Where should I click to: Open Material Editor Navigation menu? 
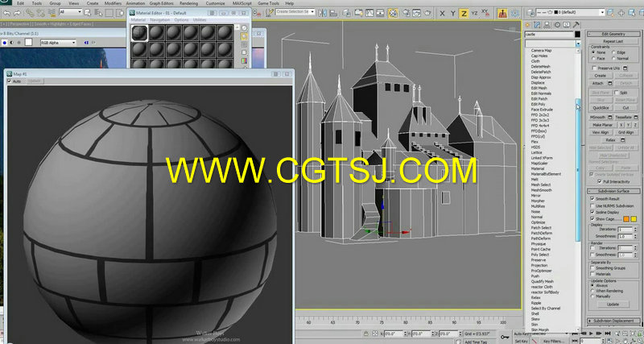coord(159,19)
